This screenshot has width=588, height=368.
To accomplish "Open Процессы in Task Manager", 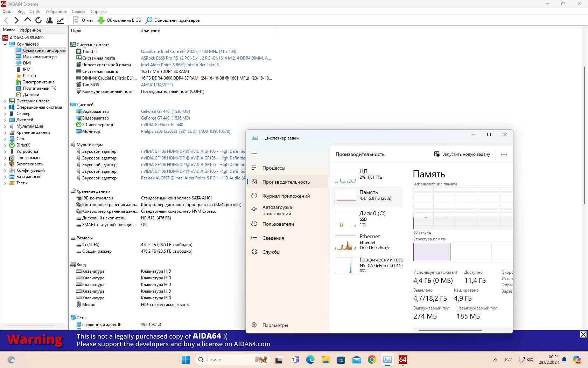I will [288, 168].
